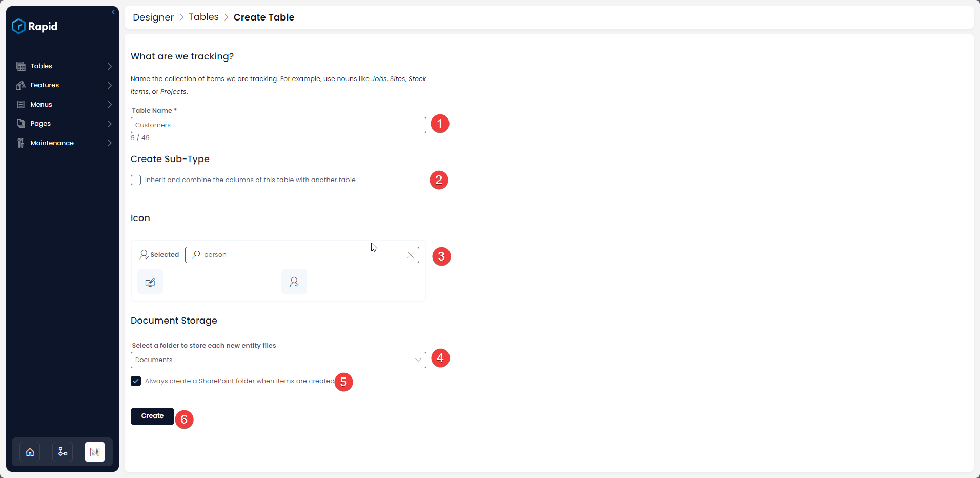Collapse the sidebar with the top arrow
The height and width of the screenshot is (478, 980).
pyautogui.click(x=113, y=12)
